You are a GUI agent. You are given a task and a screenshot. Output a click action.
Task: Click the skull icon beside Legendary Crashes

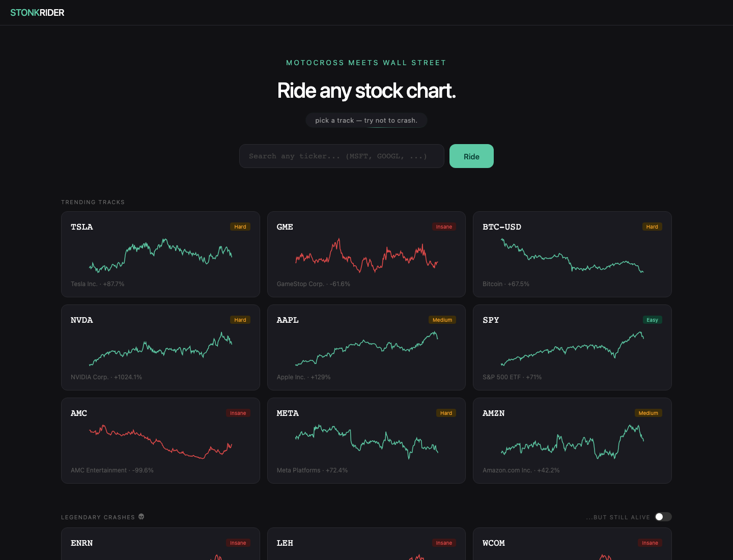tap(142, 517)
